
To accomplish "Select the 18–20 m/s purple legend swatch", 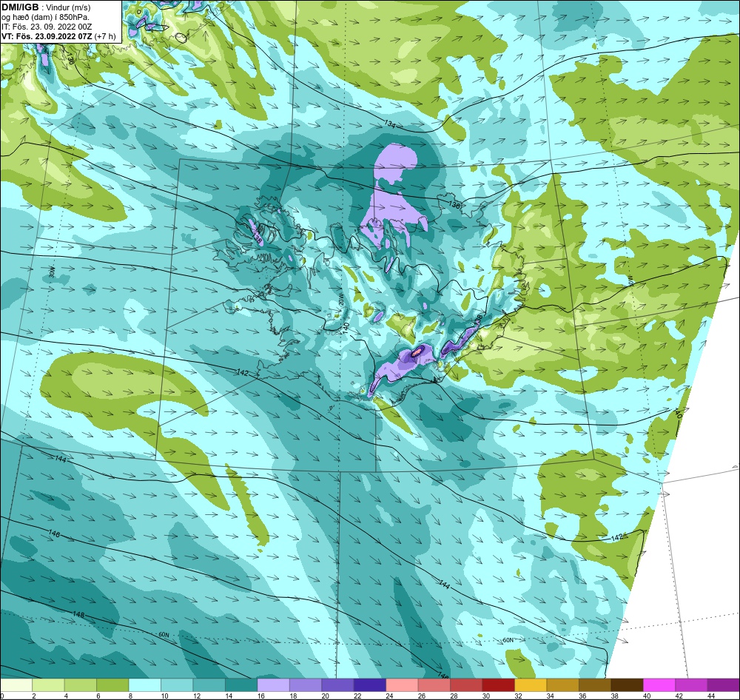I will (x=306, y=685).
